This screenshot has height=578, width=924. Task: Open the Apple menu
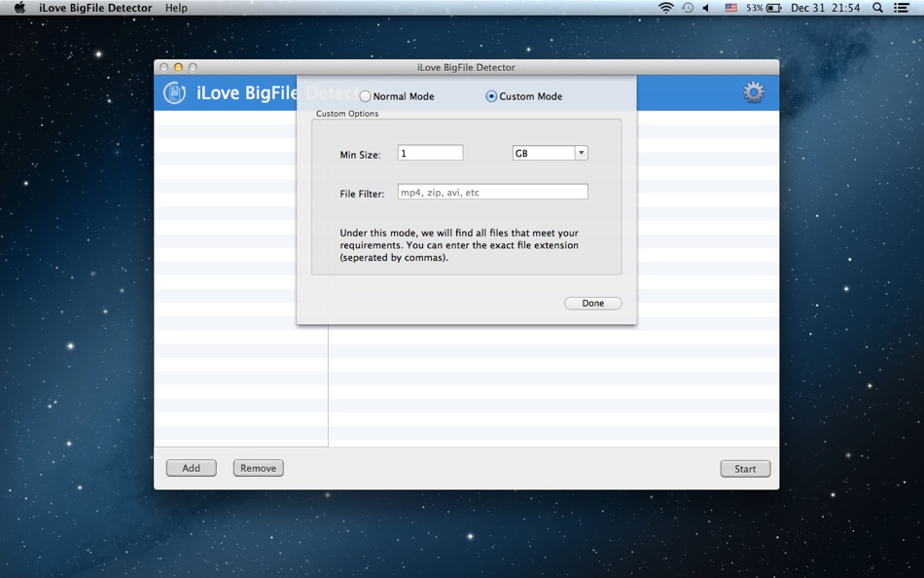coord(19,8)
